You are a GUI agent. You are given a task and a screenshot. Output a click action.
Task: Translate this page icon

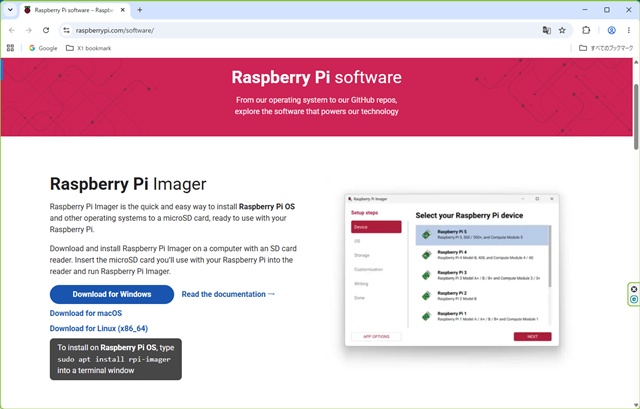(547, 30)
